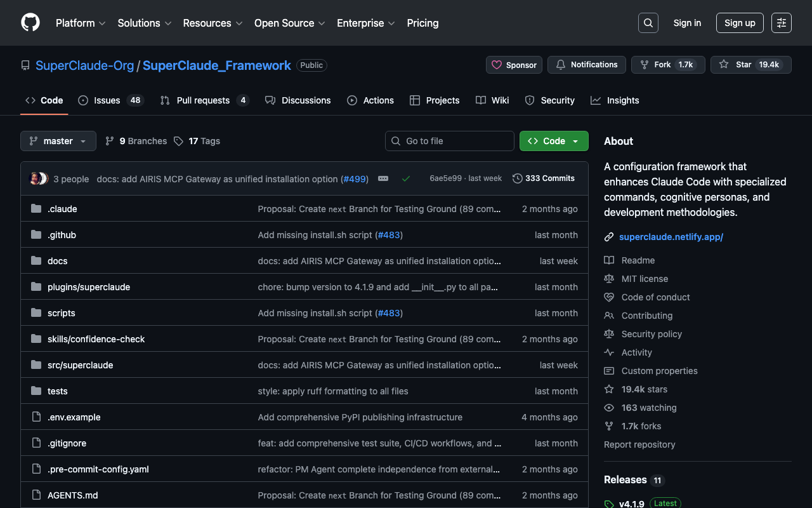812x508 pixels.
Task: Click the green commit status checkmark
Action: pyautogui.click(x=406, y=179)
